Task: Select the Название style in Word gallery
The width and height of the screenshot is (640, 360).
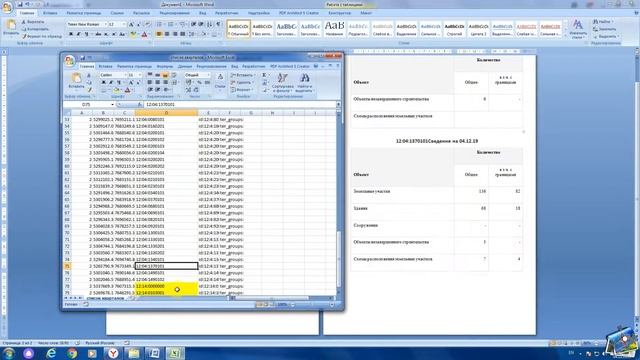Action: (334, 29)
